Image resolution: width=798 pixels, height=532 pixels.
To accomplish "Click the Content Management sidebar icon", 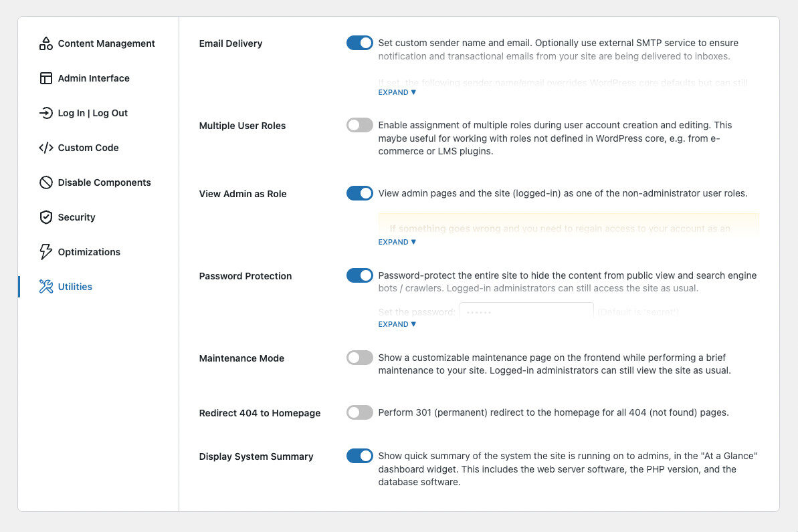I will tap(45, 43).
